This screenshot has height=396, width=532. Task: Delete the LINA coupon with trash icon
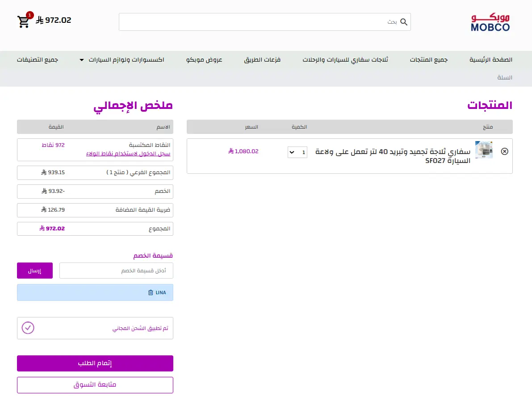(x=151, y=292)
